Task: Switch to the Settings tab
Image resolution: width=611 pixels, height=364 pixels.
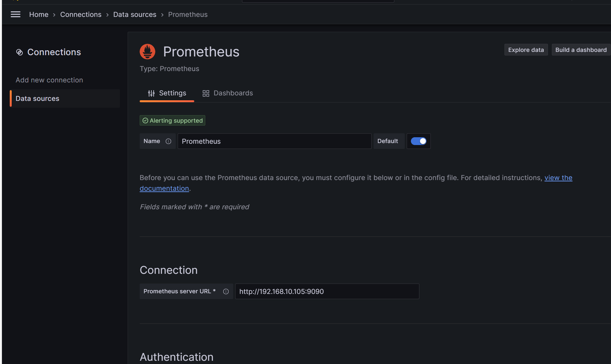Action: (167, 93)
